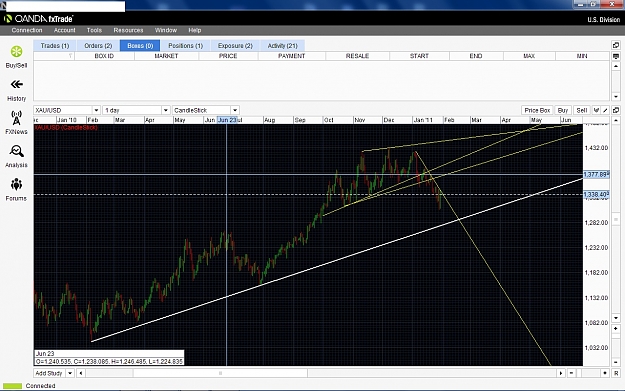Sort by PAYMENT column header

(x=291, y=56)
